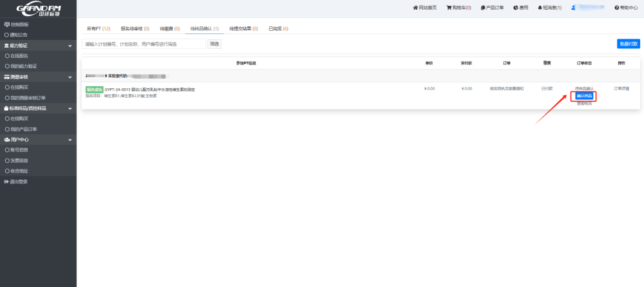Viewport: 644px width, 287px height.
Task: Click the blue 确认样品 button
Action: pyautogui.click(x=584, y=96)
